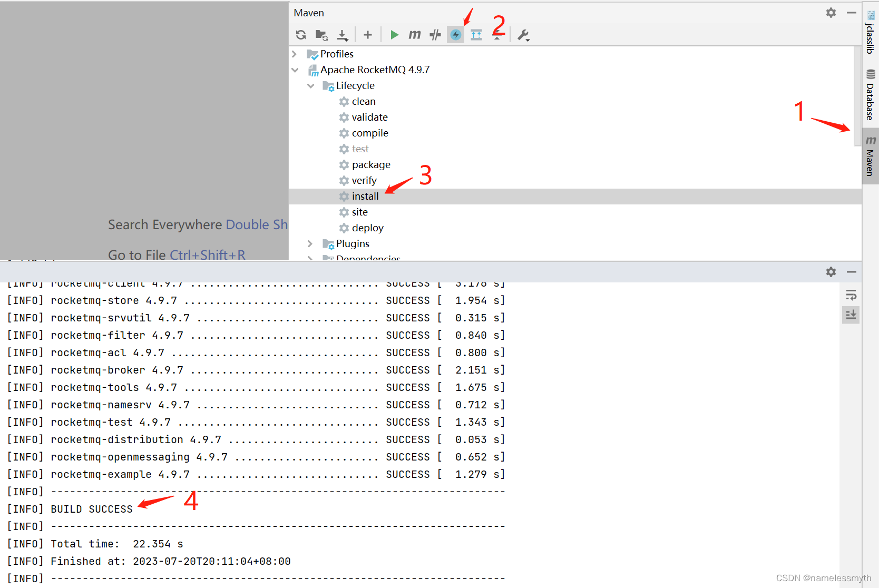Run Maven build green play icon

[x=394, y=35]
